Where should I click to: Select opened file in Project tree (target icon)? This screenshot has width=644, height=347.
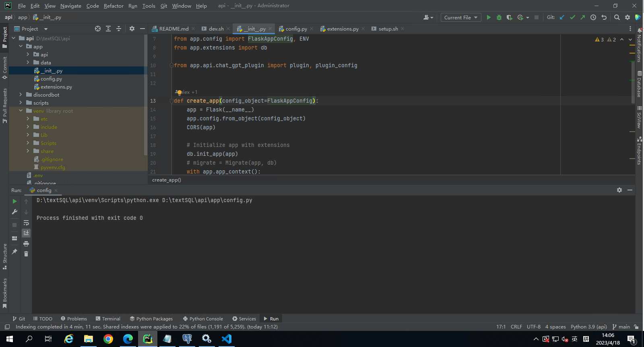[x=98, y=29]
